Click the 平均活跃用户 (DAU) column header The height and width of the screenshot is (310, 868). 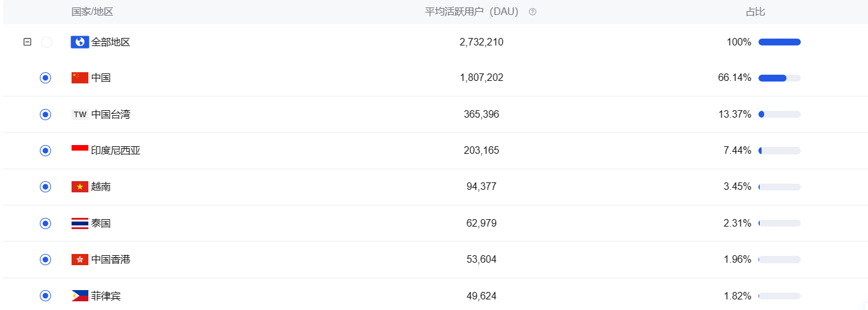coord(472,12)
